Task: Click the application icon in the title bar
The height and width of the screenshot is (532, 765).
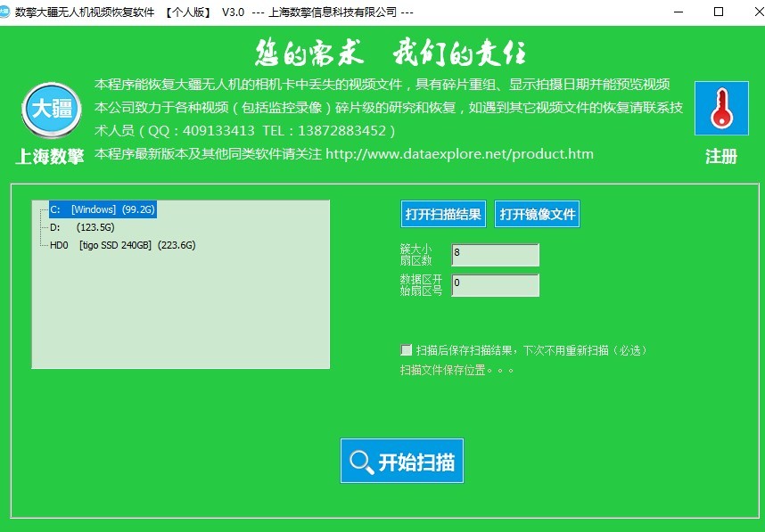Action: click(10, 12)
